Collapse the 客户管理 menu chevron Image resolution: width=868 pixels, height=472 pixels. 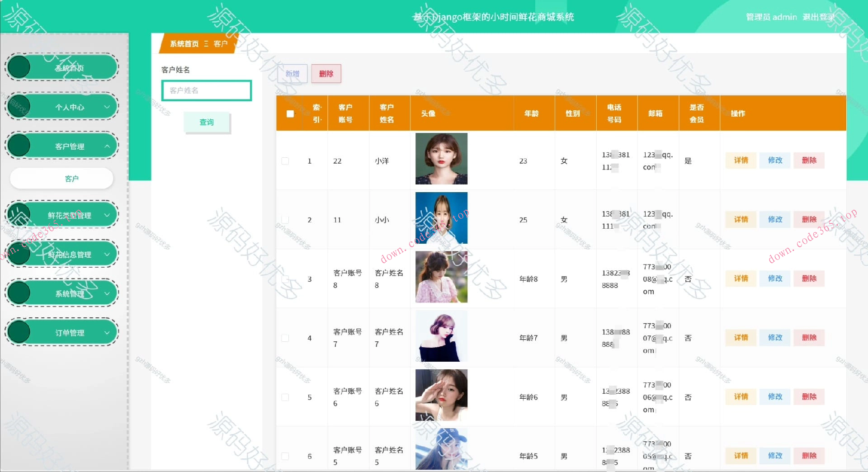pos(107,146)
